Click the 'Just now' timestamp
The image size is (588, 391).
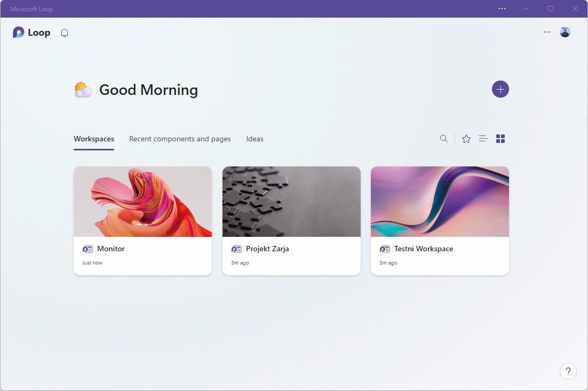tap(92, 263)
